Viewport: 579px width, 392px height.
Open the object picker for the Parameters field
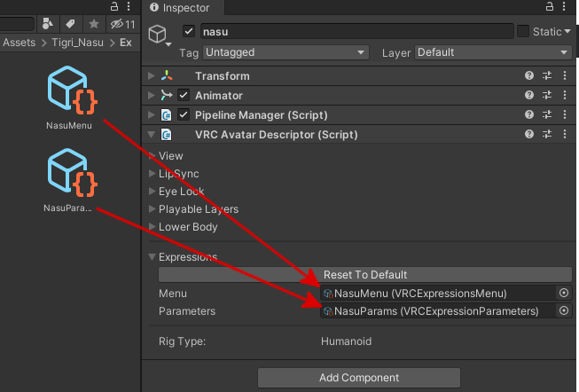[564, 310]
